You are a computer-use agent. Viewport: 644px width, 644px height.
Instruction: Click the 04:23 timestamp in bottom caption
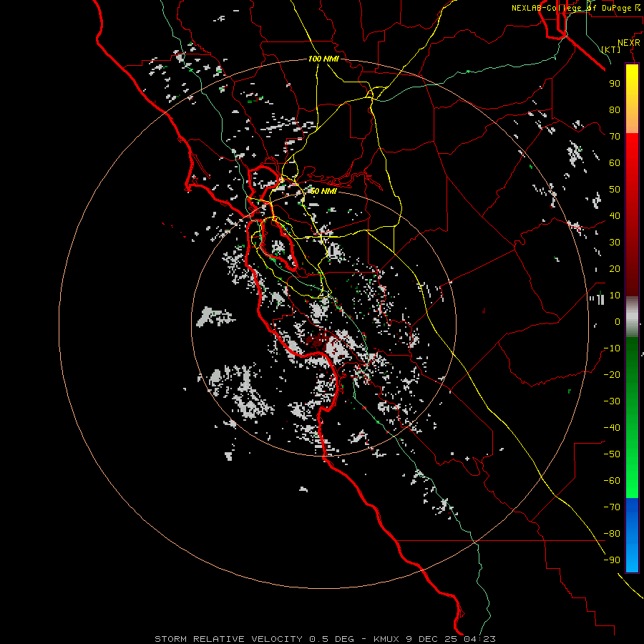tap(479, 639)
